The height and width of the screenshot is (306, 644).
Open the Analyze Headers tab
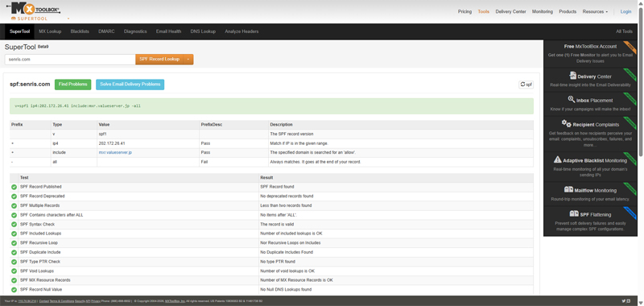point(242,31)
